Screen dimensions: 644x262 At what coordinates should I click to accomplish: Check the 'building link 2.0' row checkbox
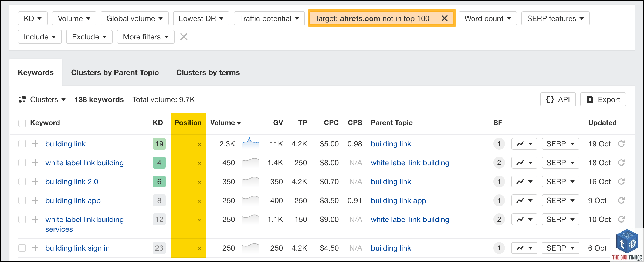tap(22, 182)
